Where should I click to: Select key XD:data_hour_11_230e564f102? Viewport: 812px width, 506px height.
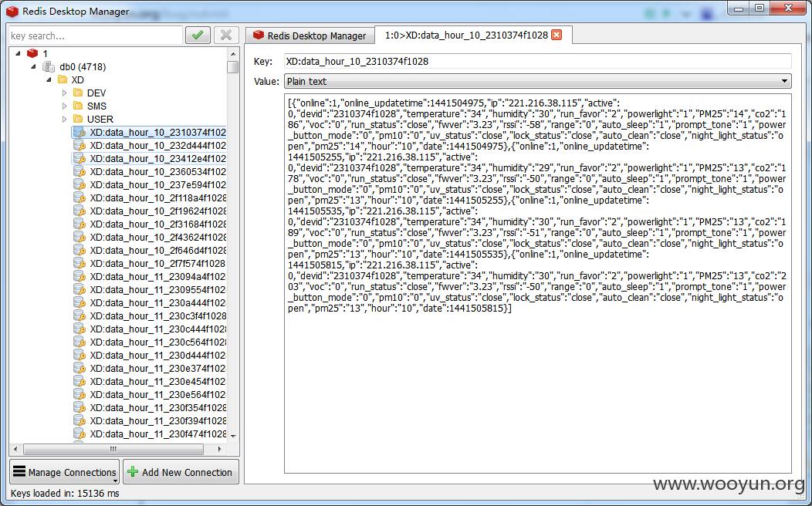click(157, 394)
